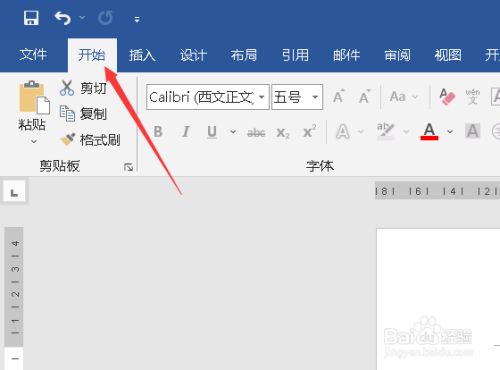Switch to the 邮件 tab
The image size is (500, 370).
click(x=346, y=55)
